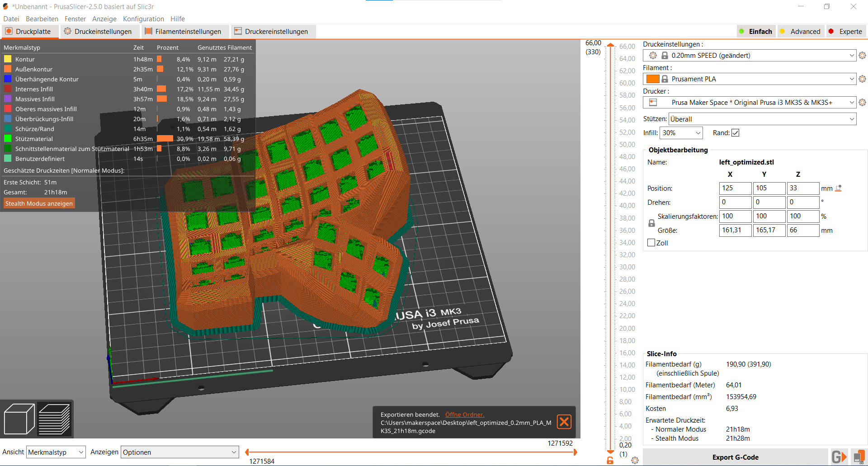Viewport: 868px width, 466px height.
Task: Click the gear icon beside the printer preset
Action: click(x=862, y=103)
